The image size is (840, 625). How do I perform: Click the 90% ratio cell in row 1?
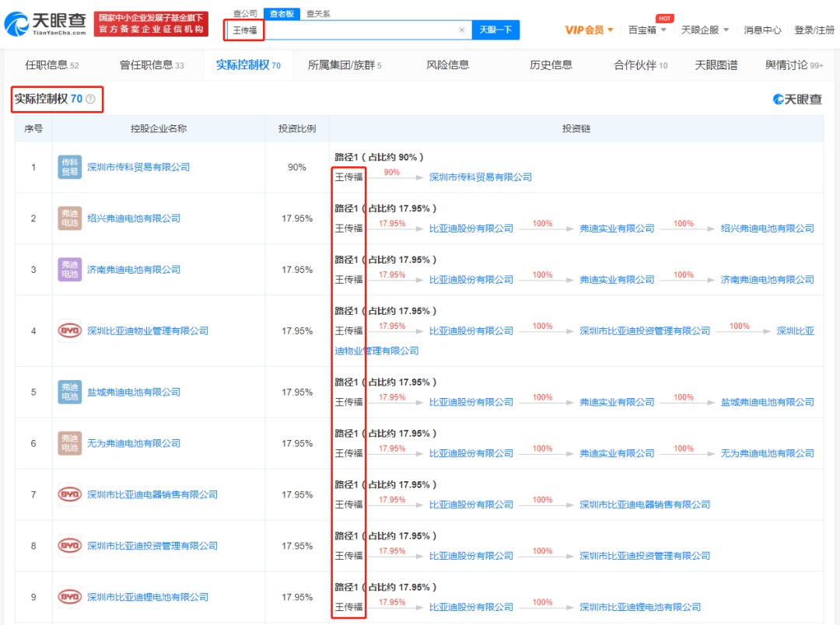(x=297, y=167)
